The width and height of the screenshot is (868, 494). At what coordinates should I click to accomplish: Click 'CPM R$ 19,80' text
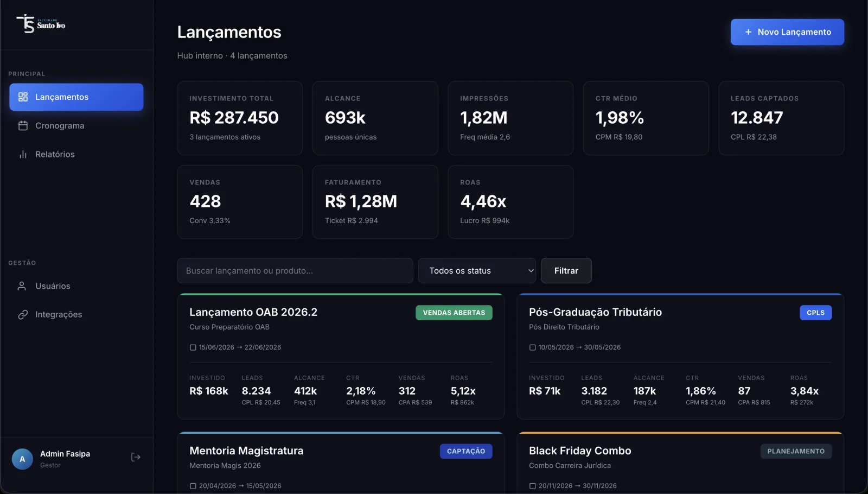pos(619,137)
